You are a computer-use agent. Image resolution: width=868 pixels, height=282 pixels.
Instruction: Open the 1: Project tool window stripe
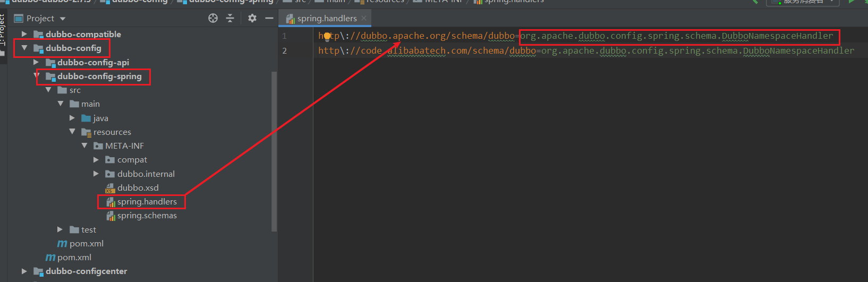3,31
